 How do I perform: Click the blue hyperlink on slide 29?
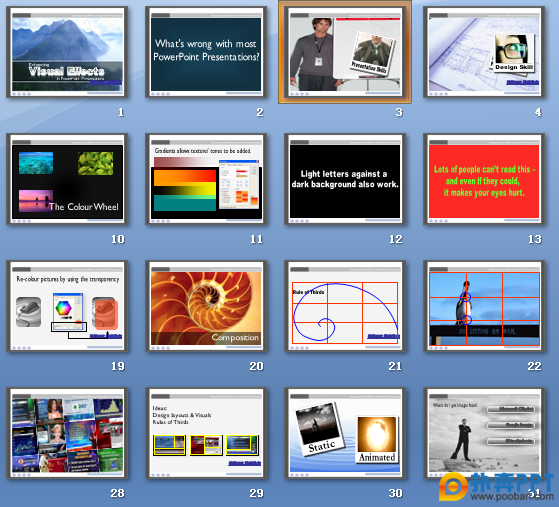(245, 463)
